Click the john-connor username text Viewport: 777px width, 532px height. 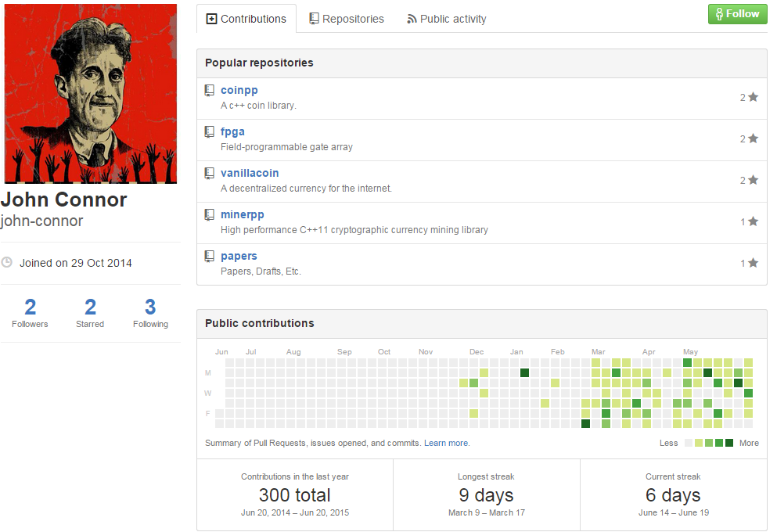click(41, 221)
